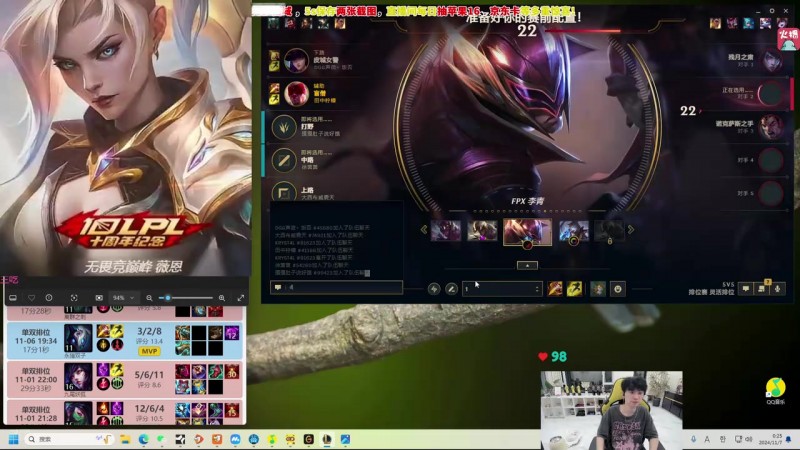
Task: Click the MVP match record row
Action: tap(125, 340)
